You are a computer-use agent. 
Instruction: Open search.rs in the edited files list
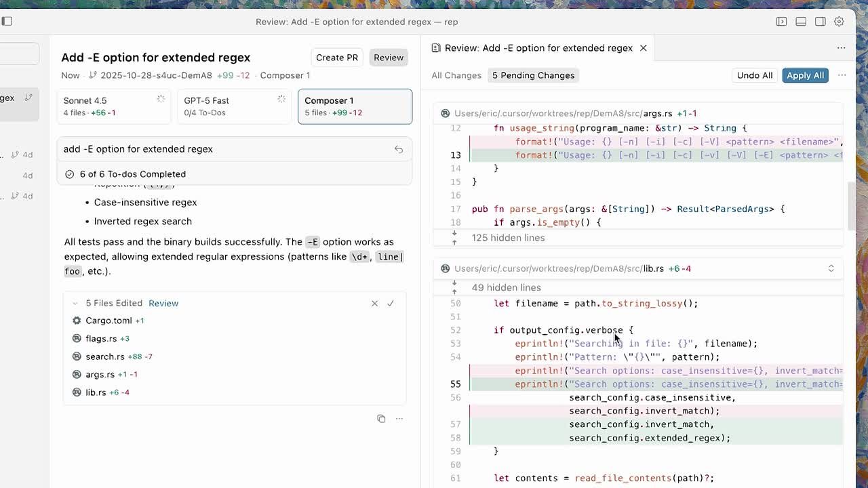(105, 357)
